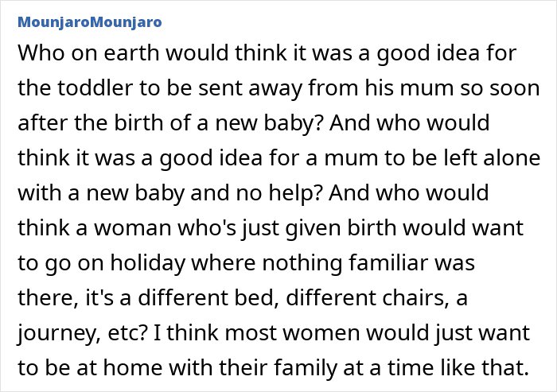Click the phrase 'from his mum so soon'
The image size is (557, 392).
click(424, 87)
